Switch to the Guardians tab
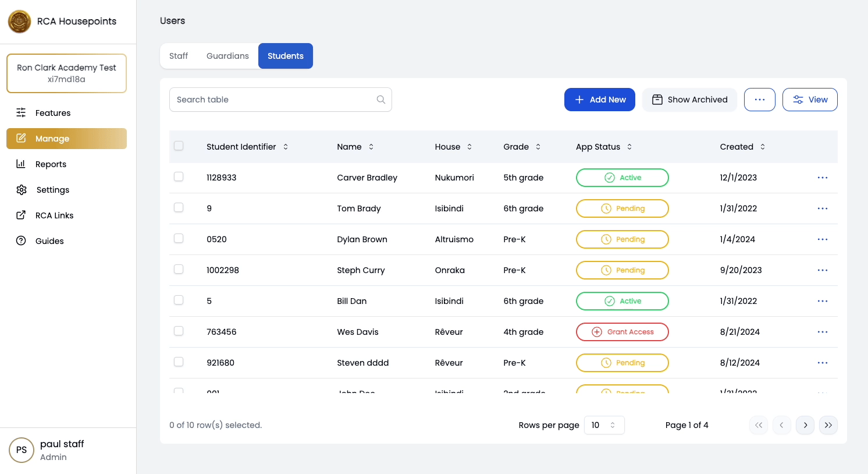 point(227,56)
